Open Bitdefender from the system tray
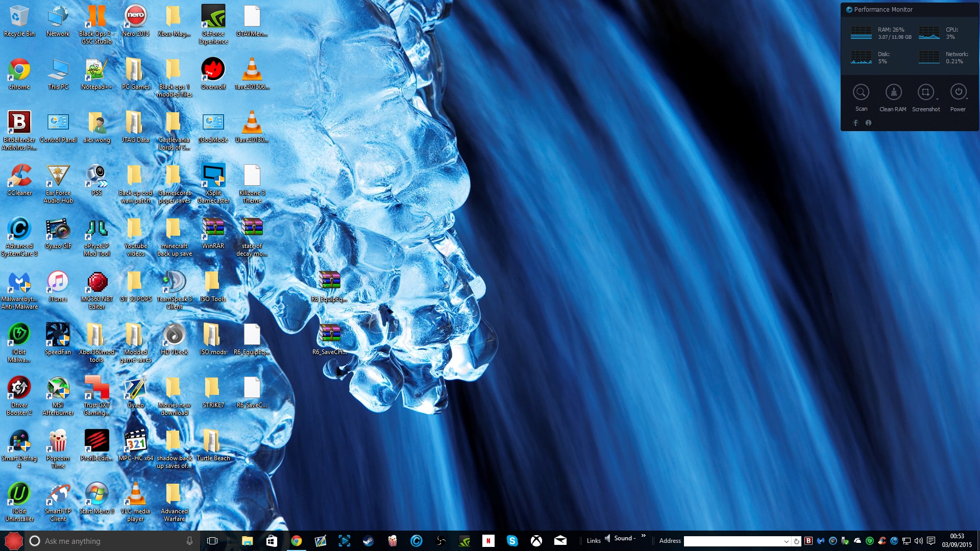Image resolution: width=980 pixels, height=551 pixels. pos(809,540)
